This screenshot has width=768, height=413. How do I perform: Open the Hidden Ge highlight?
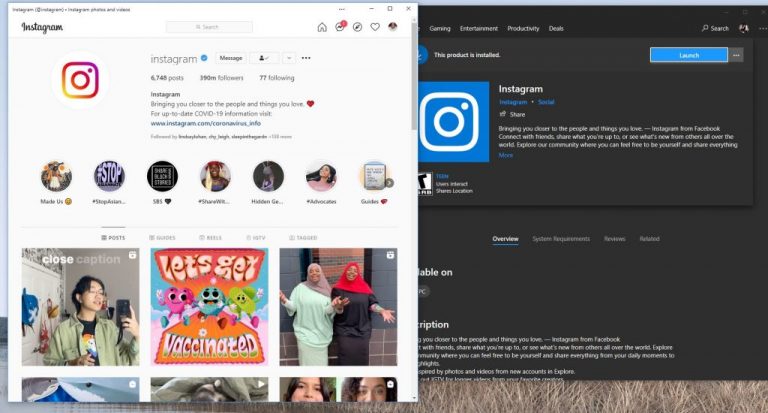point(268,176)
